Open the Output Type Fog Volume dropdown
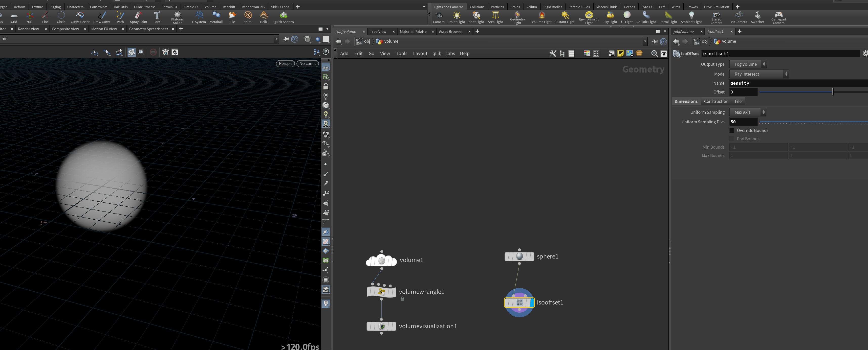 pyautogui.click(x=748, y=64)
